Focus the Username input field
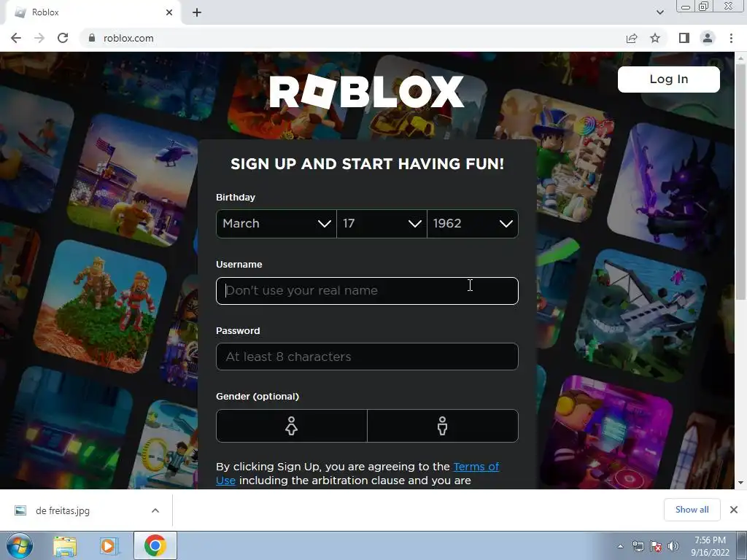 tap(367, 290)
